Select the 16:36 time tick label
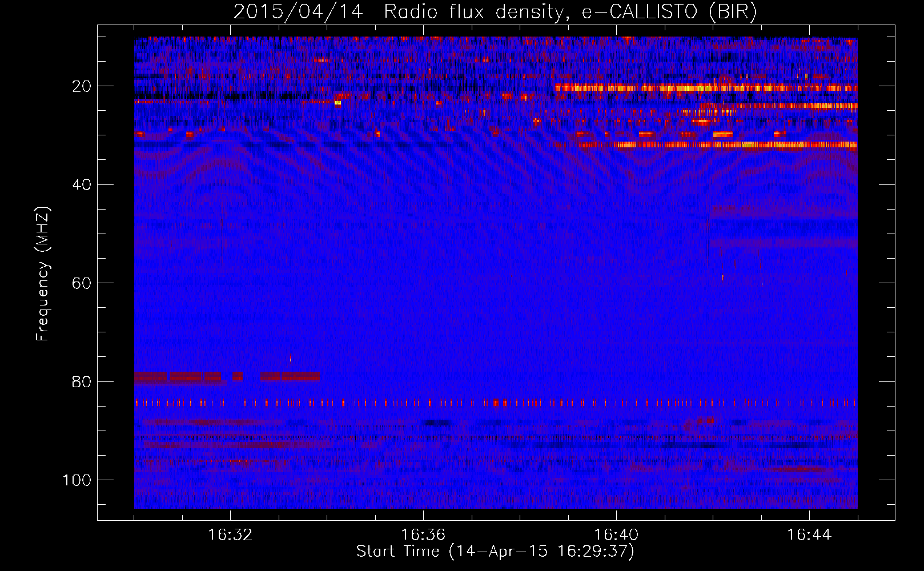Screen dimensions: 924x571 click(x=423, y=535)
